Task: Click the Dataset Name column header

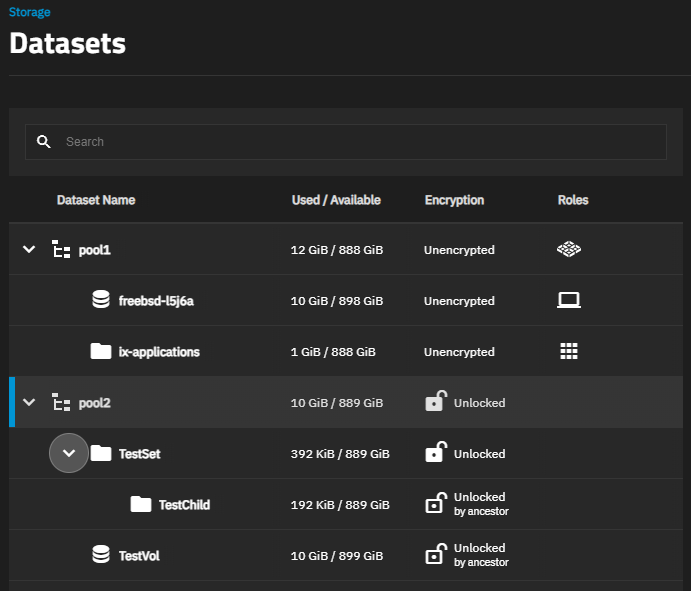Action: [96, 200]
